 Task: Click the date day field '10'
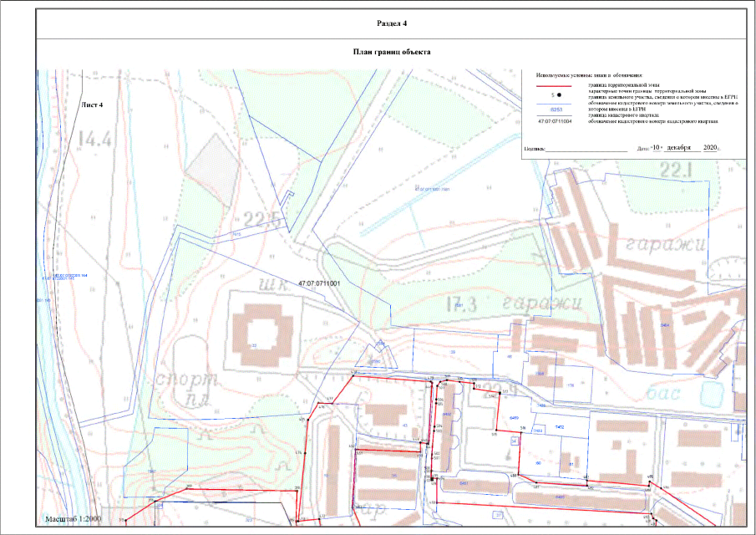point(657,147)
